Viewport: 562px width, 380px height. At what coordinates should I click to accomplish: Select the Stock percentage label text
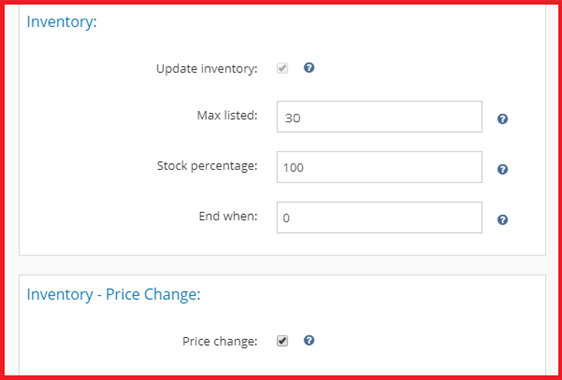[207, 166]
